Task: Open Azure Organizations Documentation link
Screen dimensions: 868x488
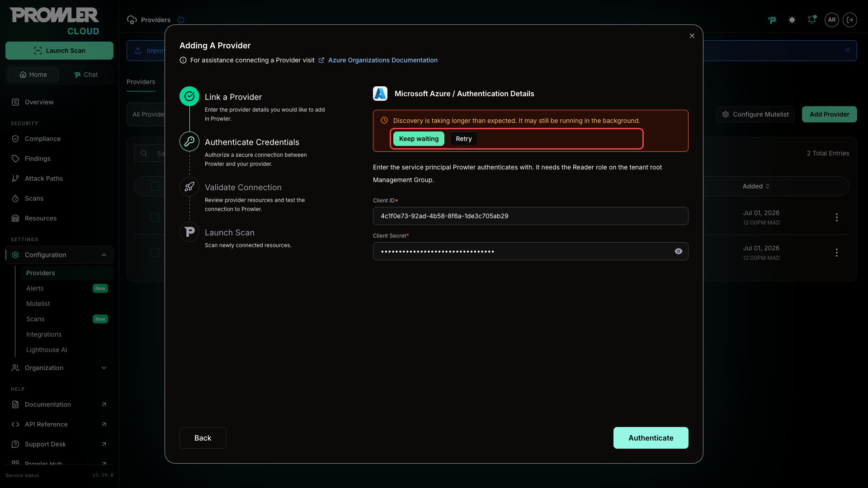Action: [382, 60]
